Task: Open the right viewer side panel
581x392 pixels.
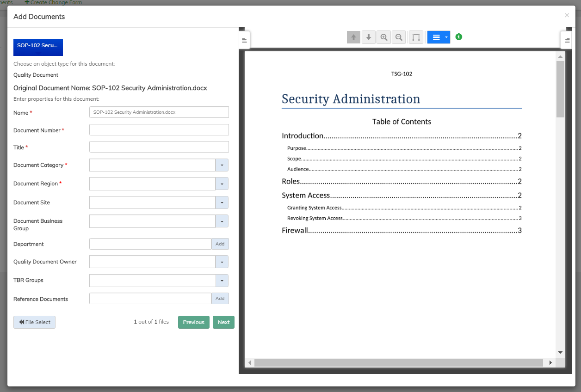Action: click(567, 40)
